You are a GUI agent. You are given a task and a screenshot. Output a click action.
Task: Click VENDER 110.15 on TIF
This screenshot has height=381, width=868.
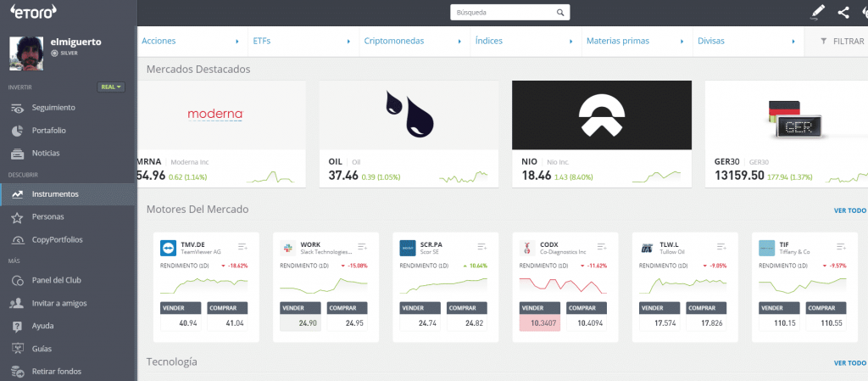tap(779, 317)
